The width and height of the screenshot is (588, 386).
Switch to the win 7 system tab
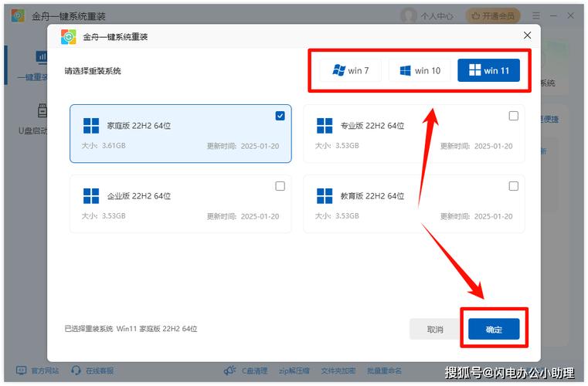tap(350, 70)
